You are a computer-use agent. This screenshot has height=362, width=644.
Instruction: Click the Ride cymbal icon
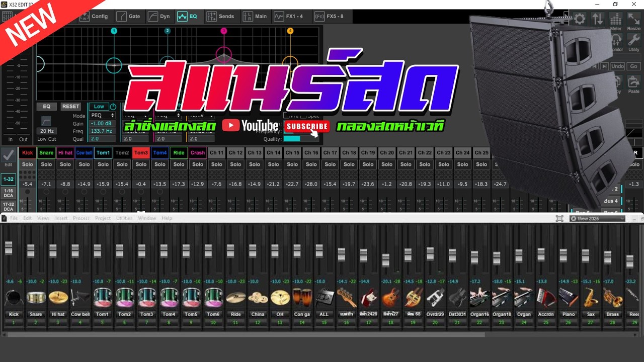pos(235,298)
